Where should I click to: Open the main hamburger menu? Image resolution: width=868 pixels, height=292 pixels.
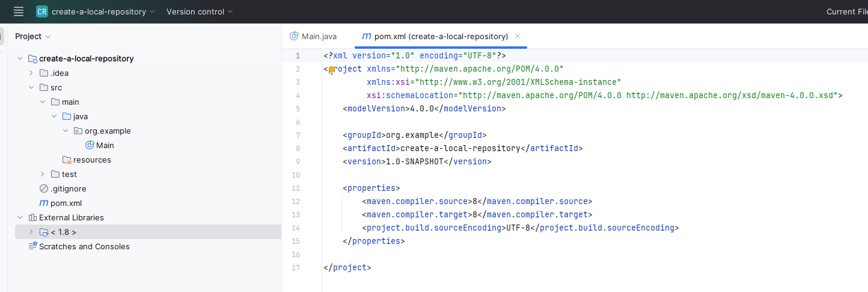(19, 11)
